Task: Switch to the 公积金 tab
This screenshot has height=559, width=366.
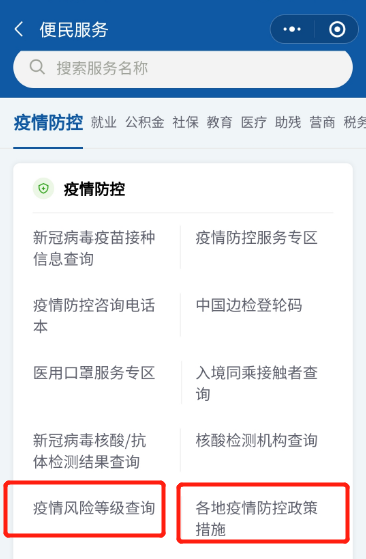Action: coord(145,122)
